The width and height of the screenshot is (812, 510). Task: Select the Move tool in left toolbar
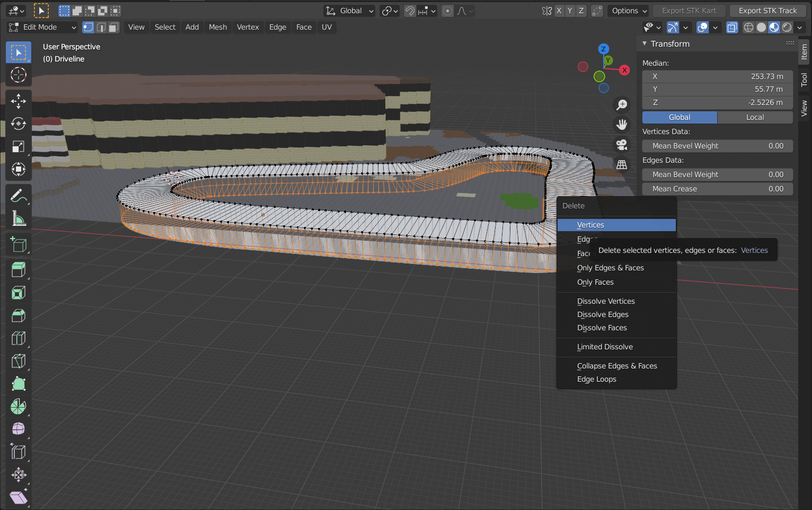(19, 101)
